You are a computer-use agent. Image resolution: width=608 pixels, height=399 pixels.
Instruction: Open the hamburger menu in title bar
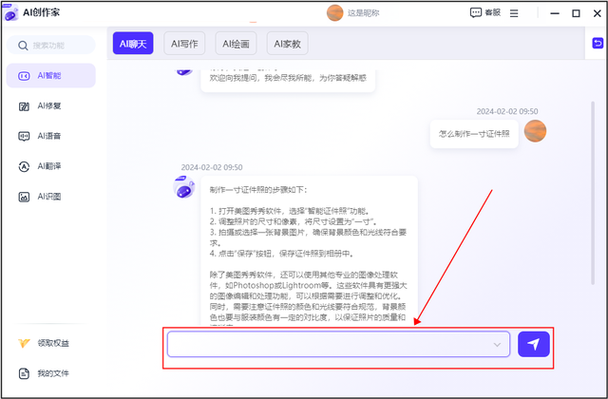pyautogui.click(x=514, y=13)
